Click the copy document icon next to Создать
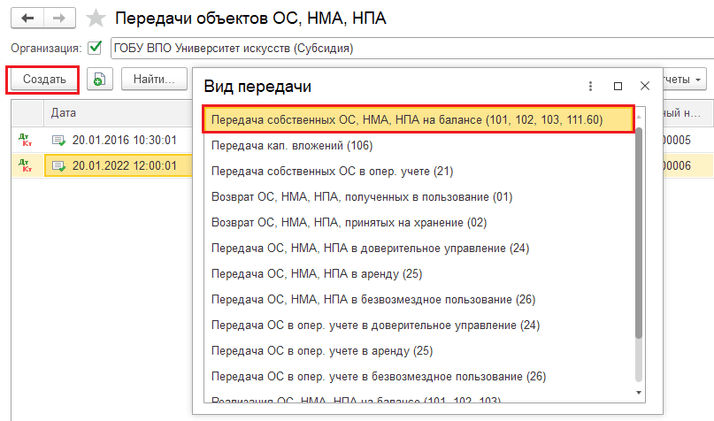Image resolution: width=714 pixels, height=421 pixels. 99,79
